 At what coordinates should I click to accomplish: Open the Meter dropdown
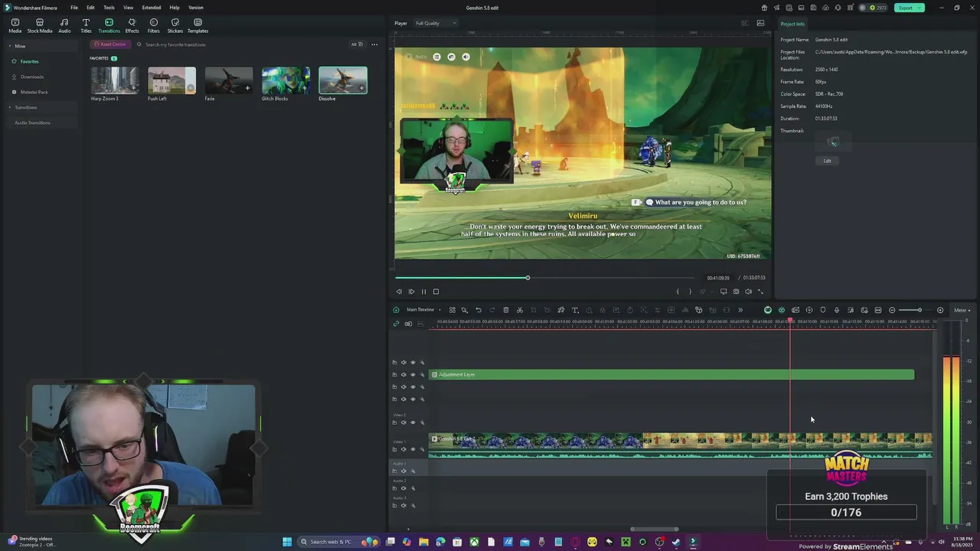962,310
